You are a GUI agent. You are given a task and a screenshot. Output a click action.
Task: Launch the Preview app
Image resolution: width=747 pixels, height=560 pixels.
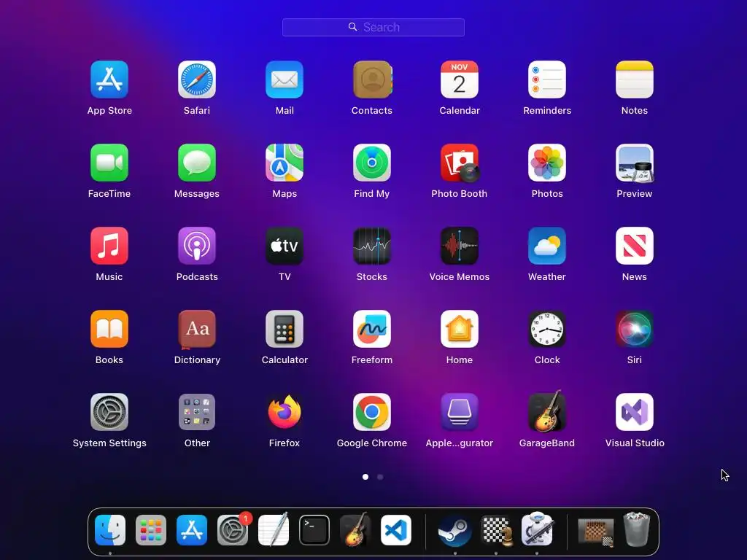(635, 163)
